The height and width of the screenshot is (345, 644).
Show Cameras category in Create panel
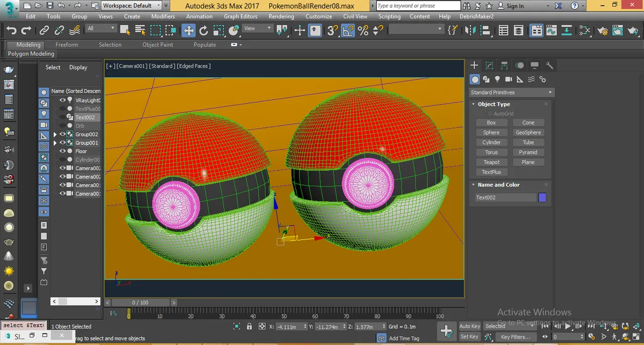click(508, 79)
